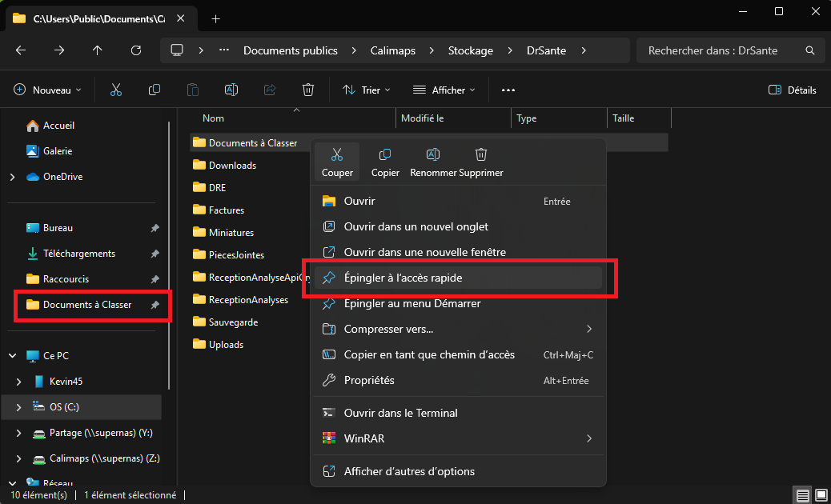
Task: Navigate back to previous folder
Action: [21, 50]
